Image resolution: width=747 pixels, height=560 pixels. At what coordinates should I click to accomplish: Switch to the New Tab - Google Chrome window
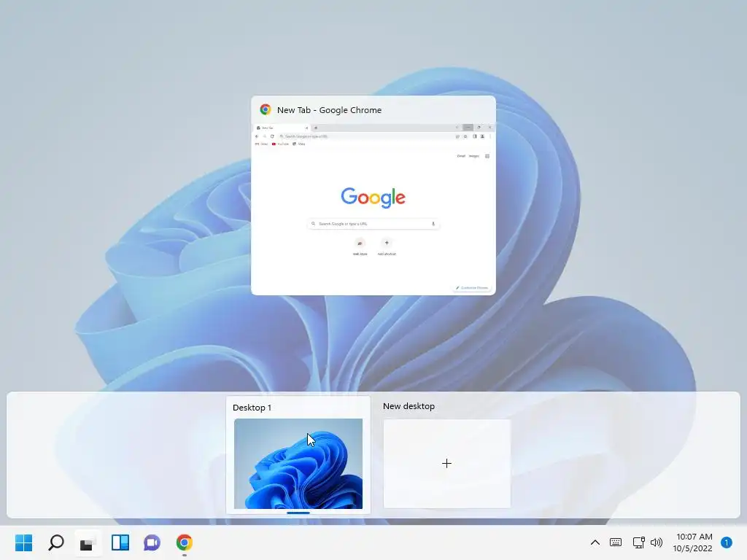[x=373, y=195]
